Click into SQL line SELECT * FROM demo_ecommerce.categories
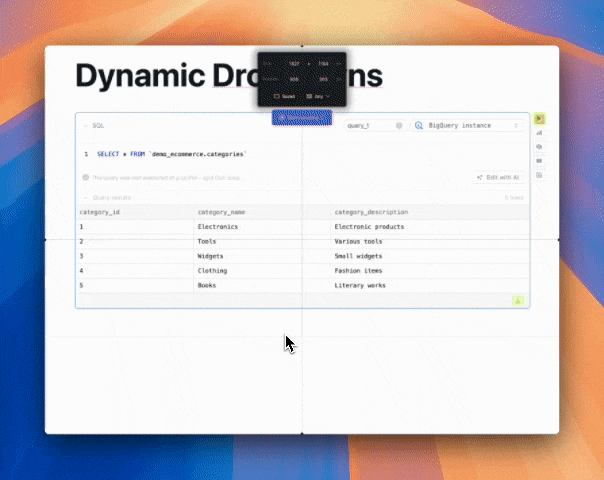604x480 pixels. (x=172, y=154)
